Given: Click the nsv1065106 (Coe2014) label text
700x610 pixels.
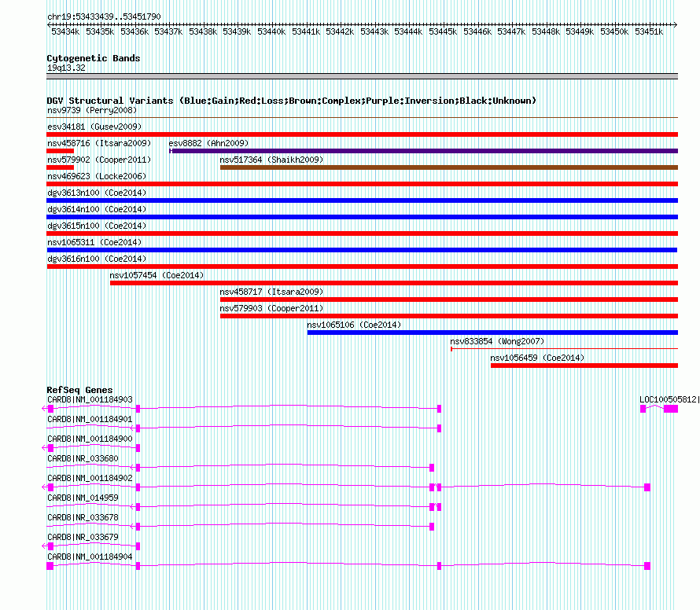Looking at the screenshot, I should tap(354, 325).
